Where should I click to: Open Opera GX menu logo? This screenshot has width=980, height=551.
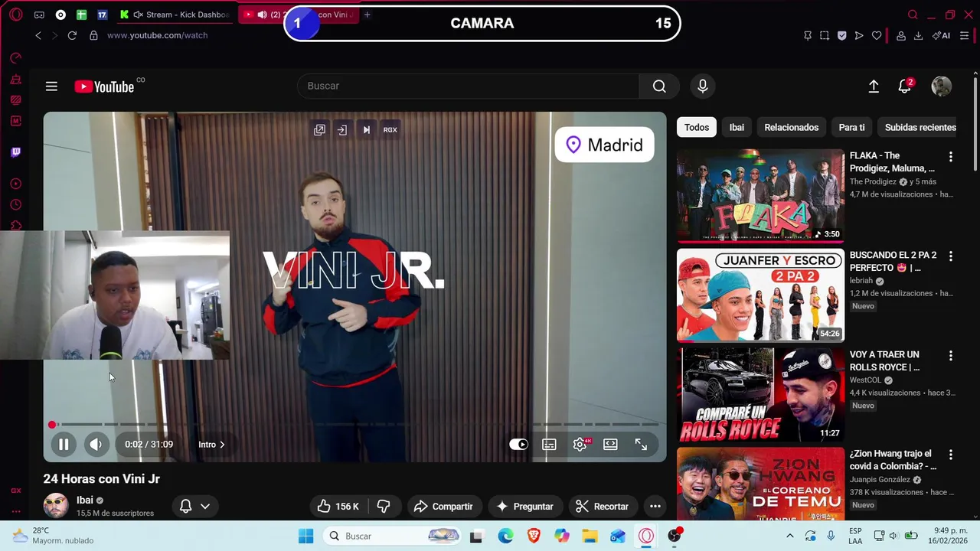pyautogui.click(x=16, y=15)
